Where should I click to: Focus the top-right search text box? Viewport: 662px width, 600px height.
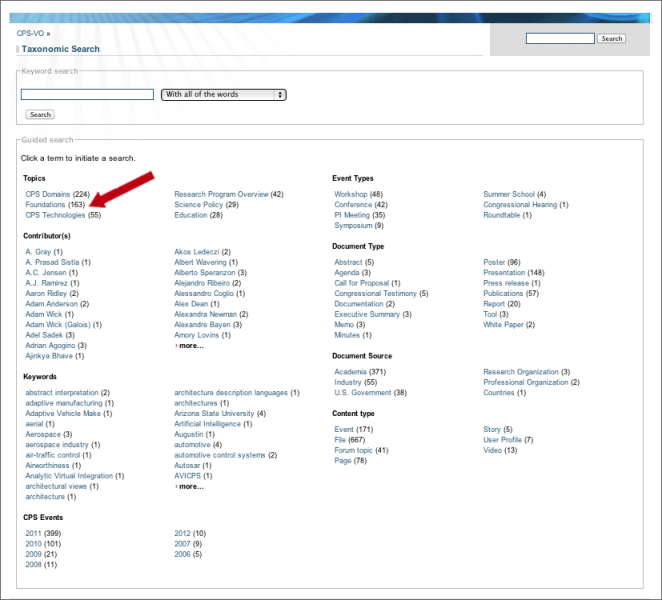pos(560,39)
